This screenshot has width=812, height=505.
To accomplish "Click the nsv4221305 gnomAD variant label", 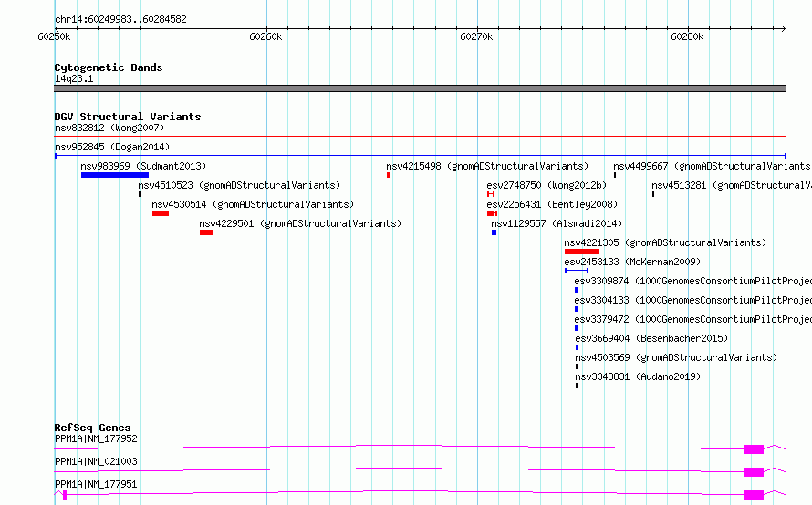I will (x=665, y=242).
